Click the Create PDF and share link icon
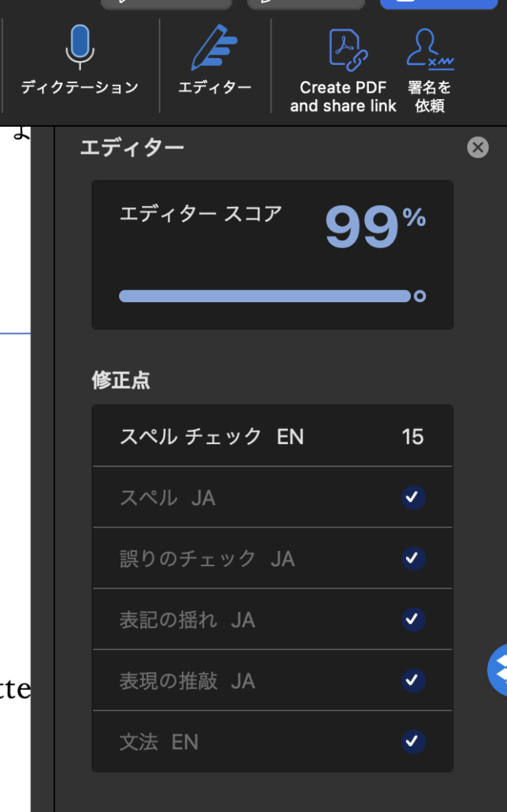Viewport: 507px width, 812px height. pos(343,48)
